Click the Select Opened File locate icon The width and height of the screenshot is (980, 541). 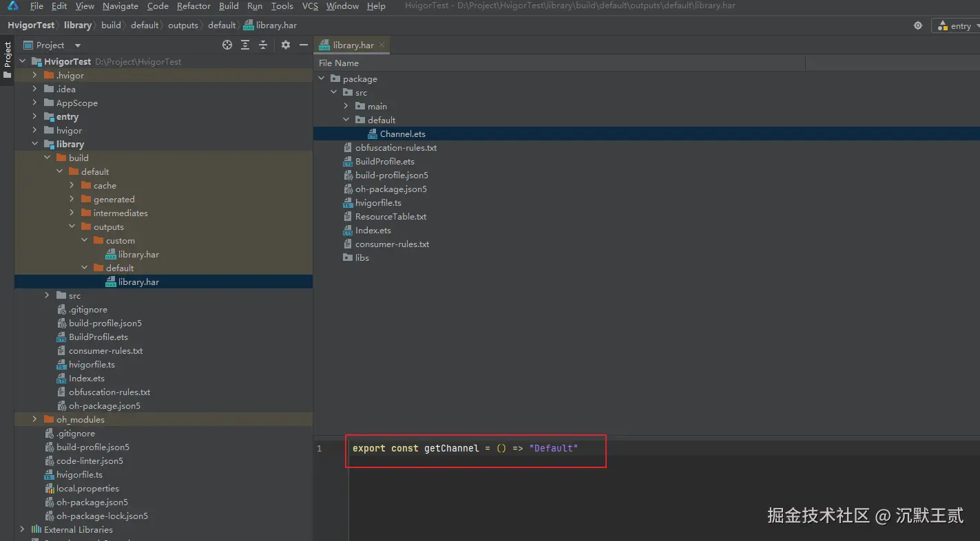[x=227, y=45]
